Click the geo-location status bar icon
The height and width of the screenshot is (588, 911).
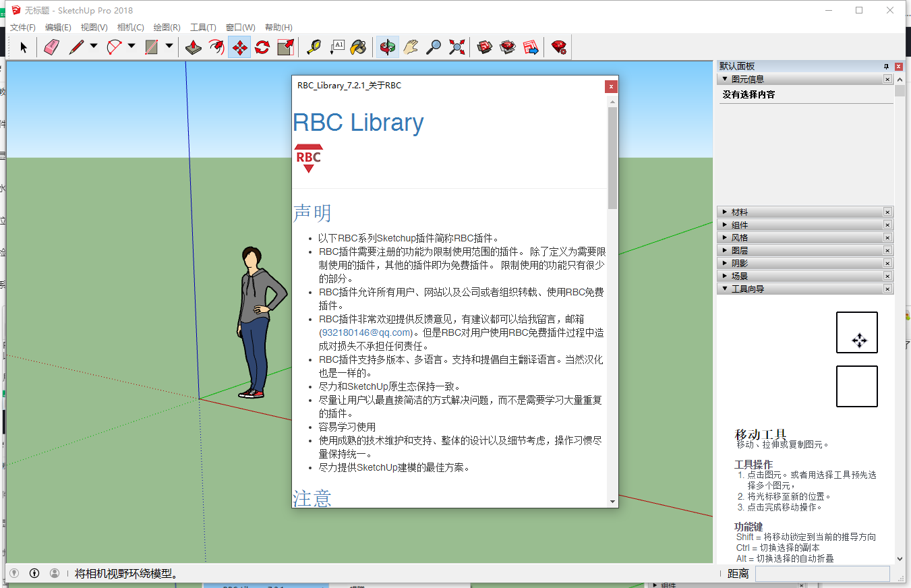[x=13, y=573]
